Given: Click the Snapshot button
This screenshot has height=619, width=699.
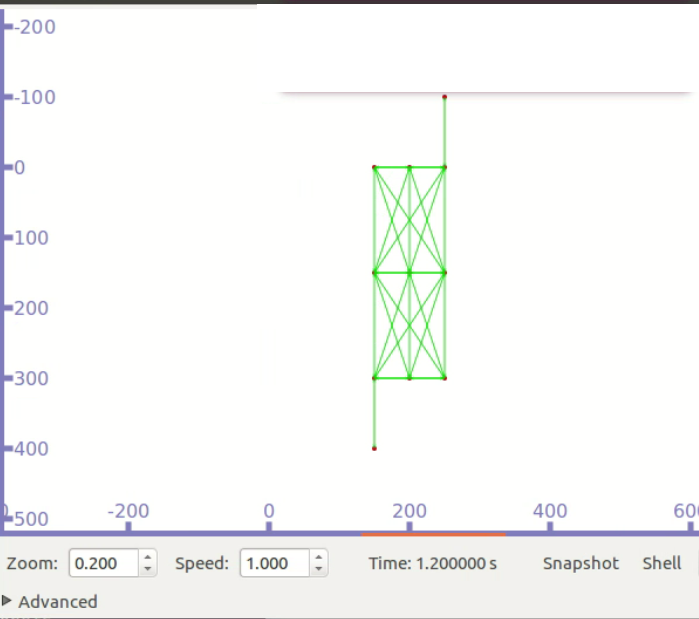Looking at the screenshot, I should click(580, 563).
